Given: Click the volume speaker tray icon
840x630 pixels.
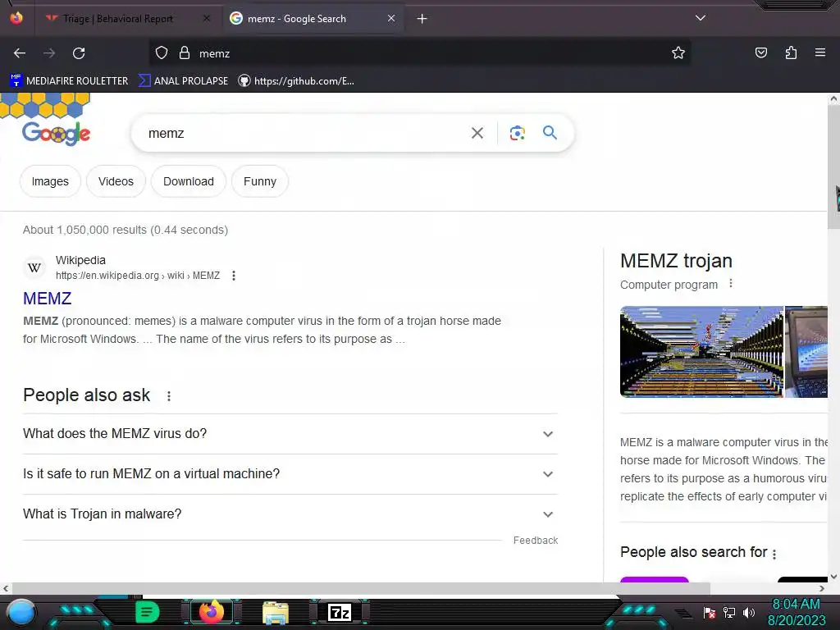Looking at the screenshot, I should tap(749, 612).
